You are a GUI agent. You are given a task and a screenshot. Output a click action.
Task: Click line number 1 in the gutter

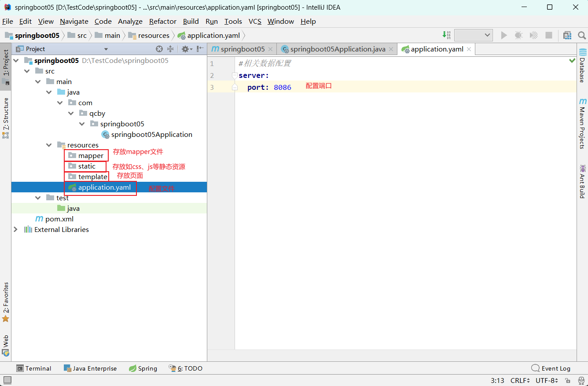click(x=212, y=64)
